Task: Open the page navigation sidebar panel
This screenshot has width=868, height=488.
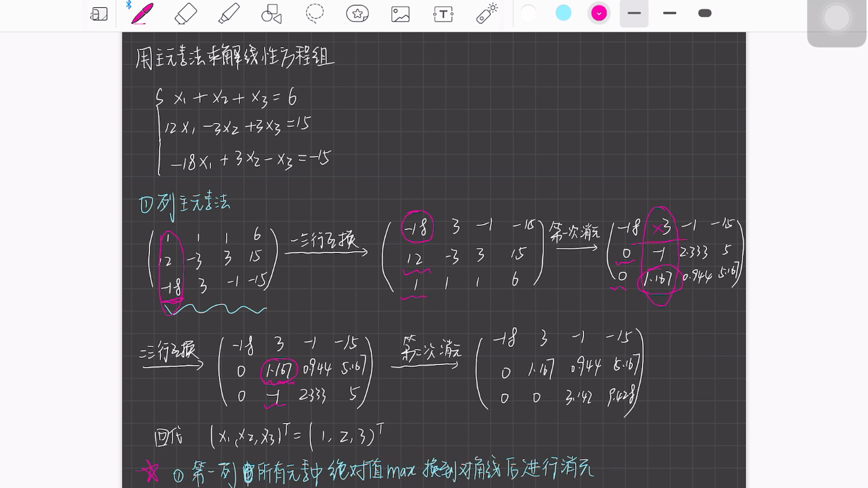Action: 99,14
